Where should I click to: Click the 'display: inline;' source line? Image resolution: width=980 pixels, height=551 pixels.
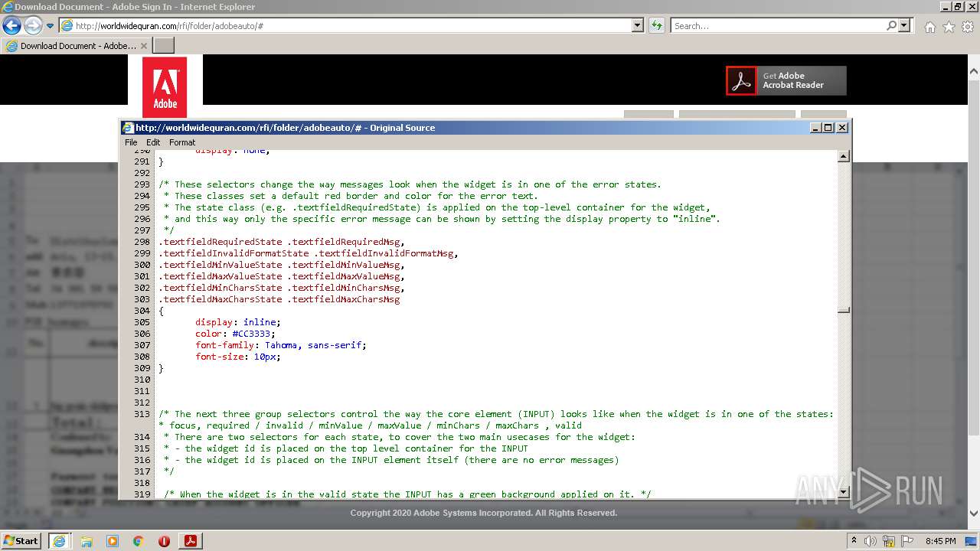[238, 322]
